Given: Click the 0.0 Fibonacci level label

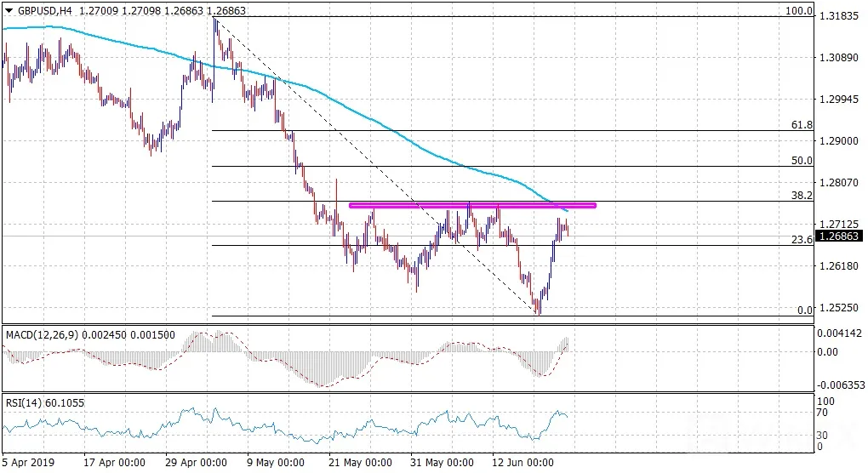Looking at the screenshot, I should point(805,310).
